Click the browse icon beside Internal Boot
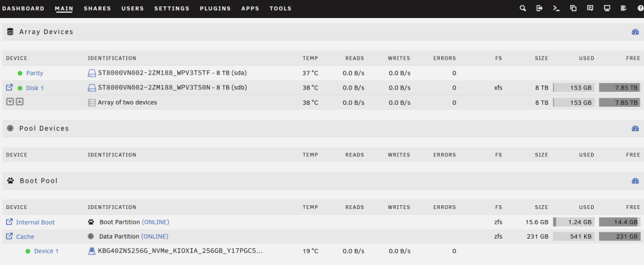Viewport: 644px width, 265px height. [10, 222]
